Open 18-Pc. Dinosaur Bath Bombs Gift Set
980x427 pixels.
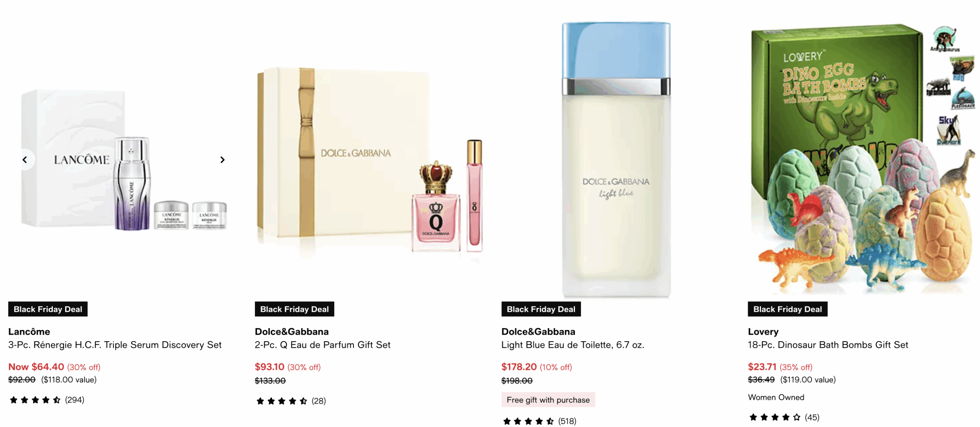(828, 345)
